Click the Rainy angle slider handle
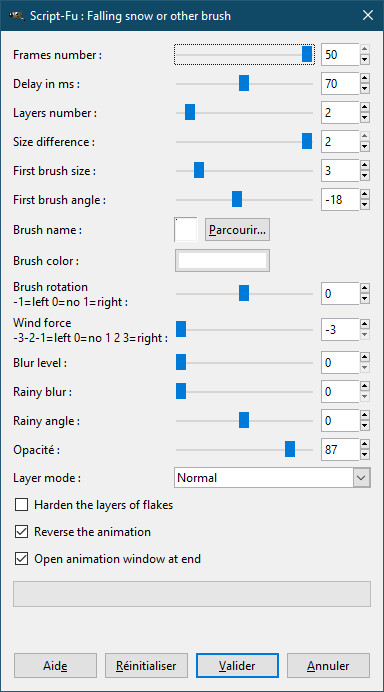Viewport: 384px width, 692px height. [x=244, y=421]
